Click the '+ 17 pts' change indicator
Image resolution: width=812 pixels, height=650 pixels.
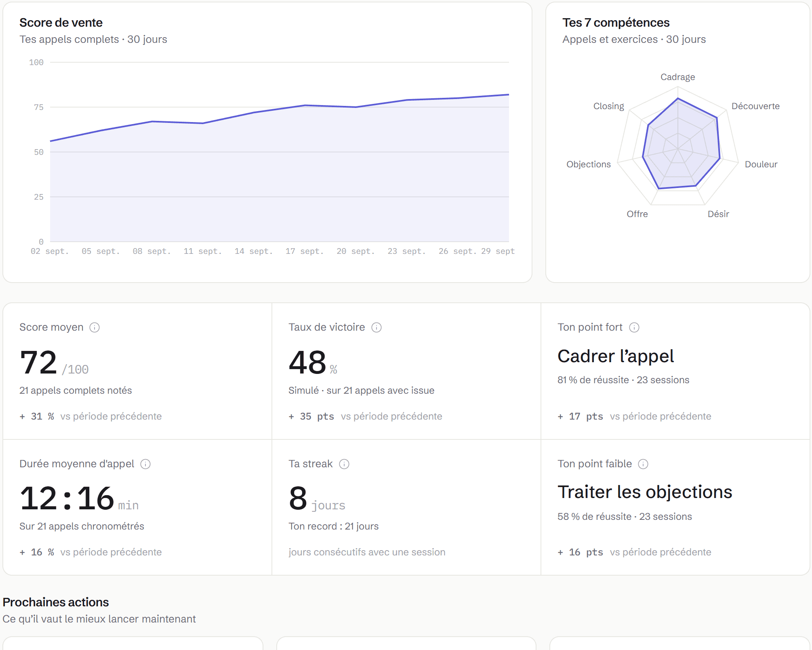tap(581, 416)
